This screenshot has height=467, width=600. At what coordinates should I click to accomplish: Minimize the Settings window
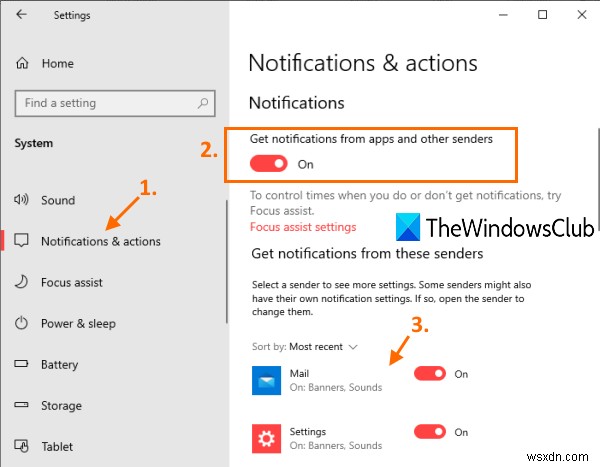pos(503,15)
